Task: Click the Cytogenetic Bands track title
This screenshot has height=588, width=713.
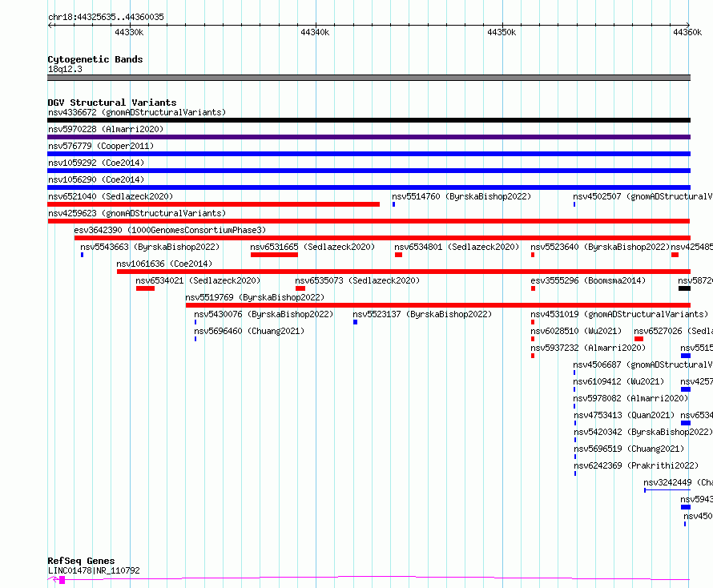Action: 95,59
